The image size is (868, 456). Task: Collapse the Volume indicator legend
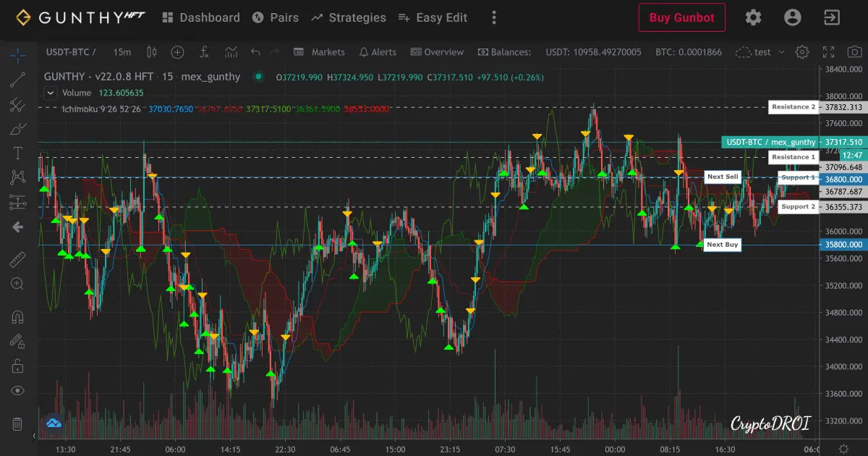pos(50,93)
